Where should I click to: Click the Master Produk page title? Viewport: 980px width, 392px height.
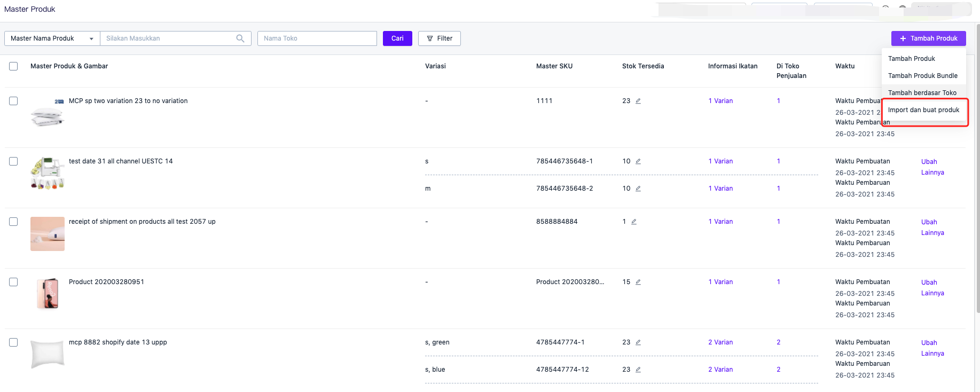[x=30, y=9]
